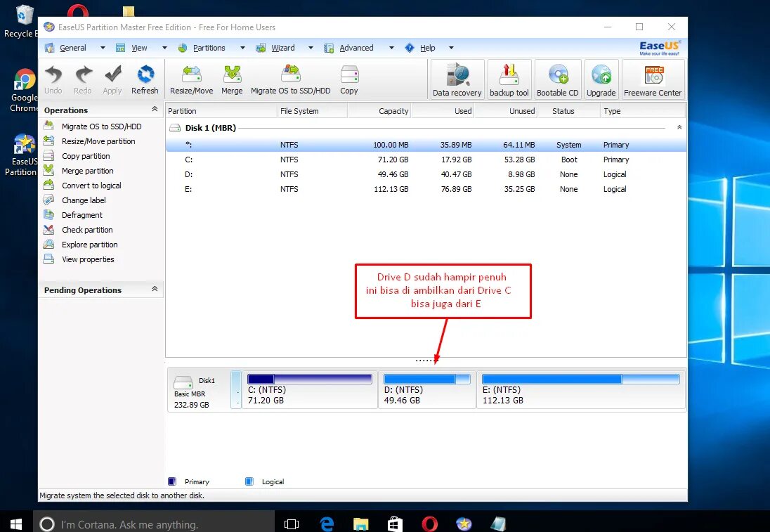Select Disk1 Basic MBR in disk map

[x=199, y=391]
